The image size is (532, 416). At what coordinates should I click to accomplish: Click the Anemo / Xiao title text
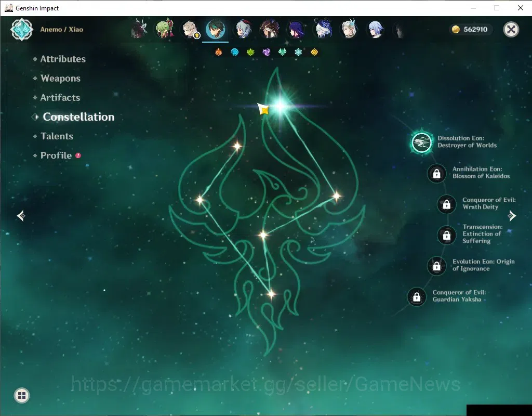point(61,29)
